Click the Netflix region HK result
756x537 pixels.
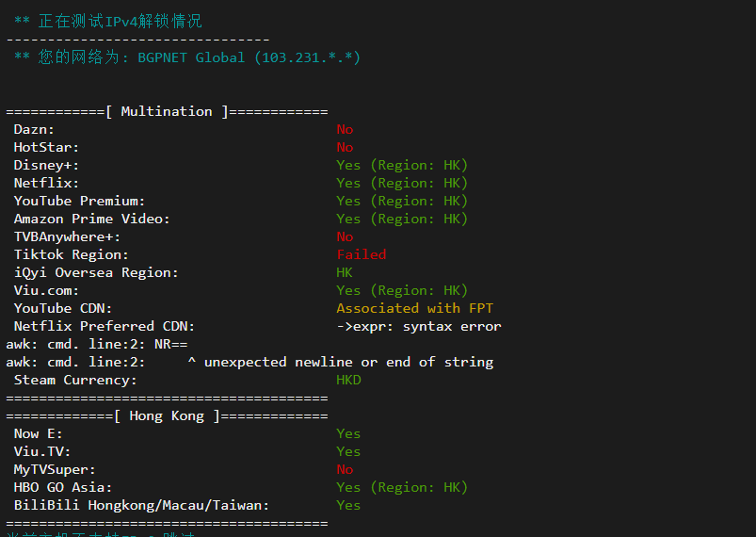click(x=402, y=183)
